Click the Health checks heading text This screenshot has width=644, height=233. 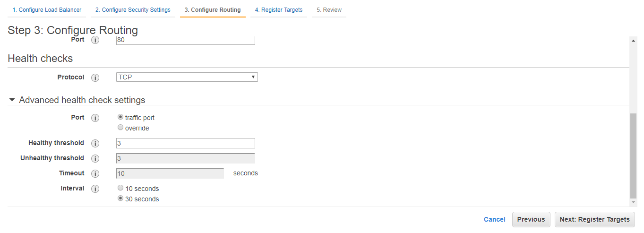click(x=40, y=59)
